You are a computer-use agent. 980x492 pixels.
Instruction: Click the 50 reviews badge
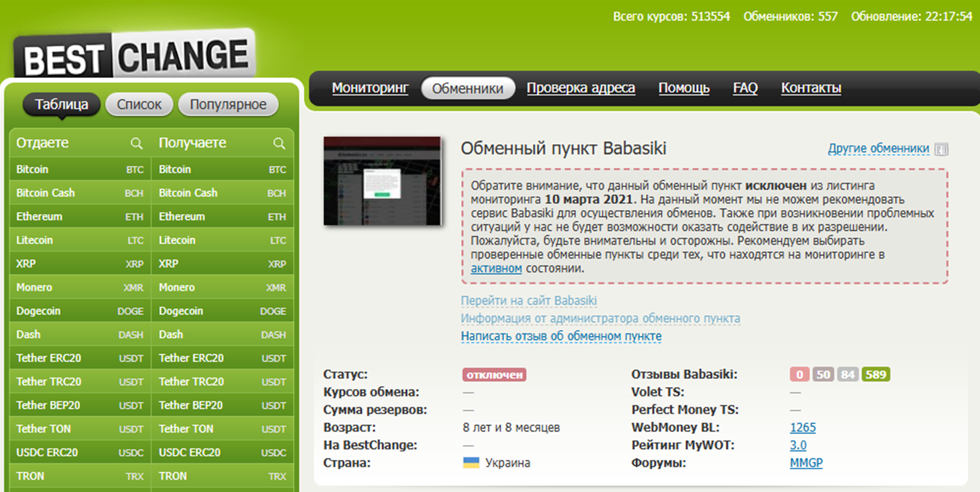(823, 375)
